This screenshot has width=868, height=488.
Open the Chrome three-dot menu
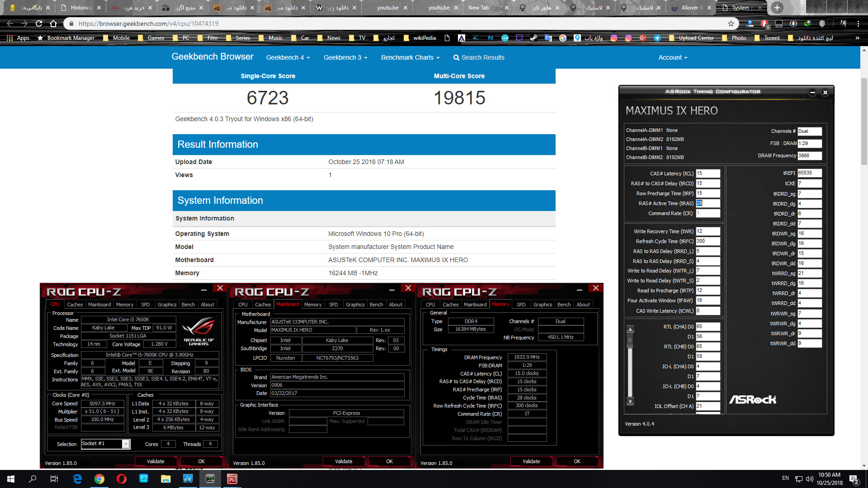pyautogui.click(x=858, y=23)
